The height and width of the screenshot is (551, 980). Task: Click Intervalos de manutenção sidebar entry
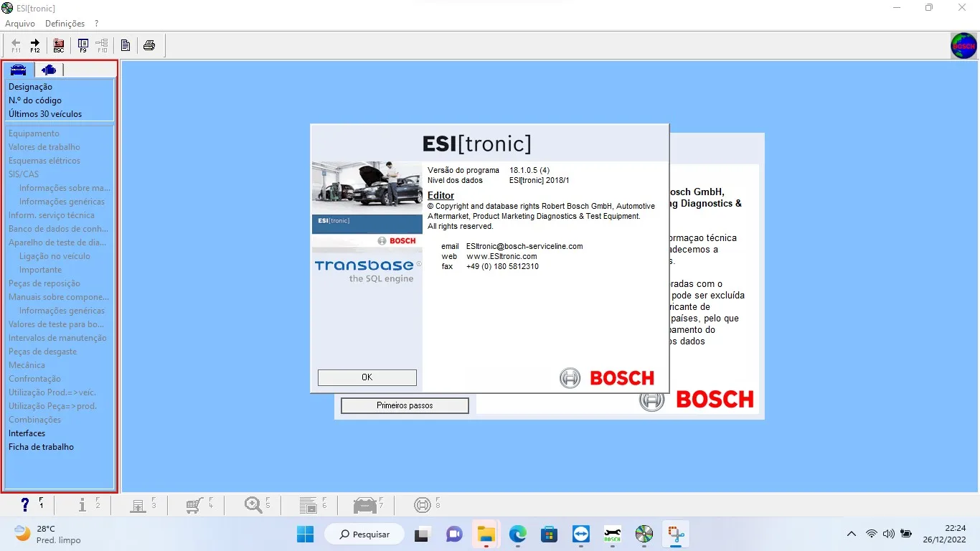57,338
